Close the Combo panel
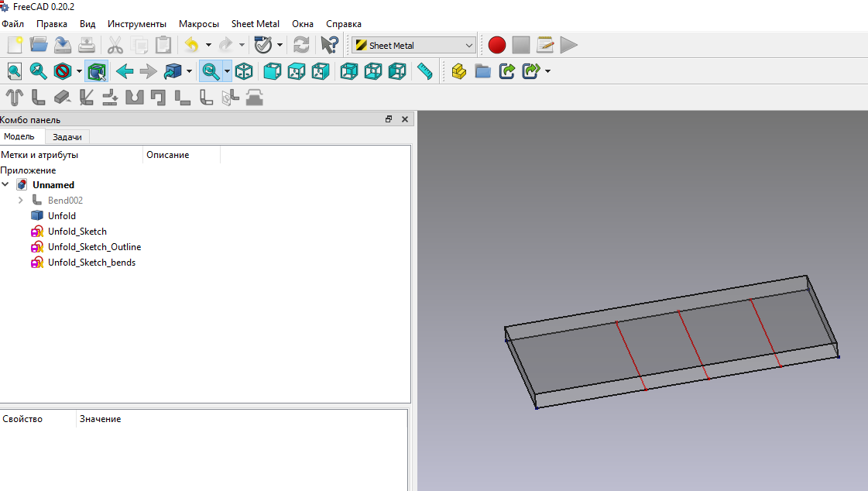868x491 pixels. [x=404, y=119]
